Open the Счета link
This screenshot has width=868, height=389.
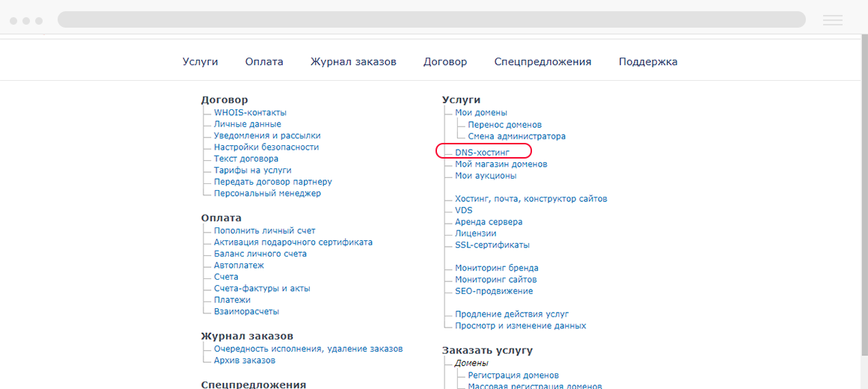226,277
